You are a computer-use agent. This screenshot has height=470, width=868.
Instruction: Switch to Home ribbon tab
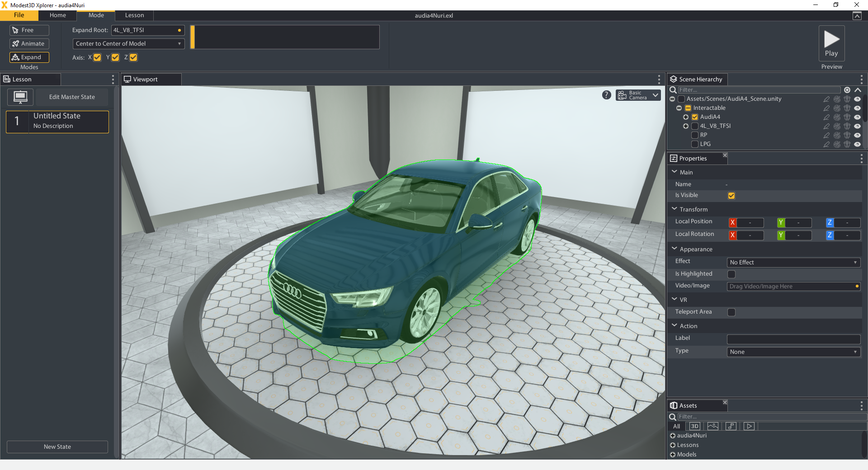point(58,15)
